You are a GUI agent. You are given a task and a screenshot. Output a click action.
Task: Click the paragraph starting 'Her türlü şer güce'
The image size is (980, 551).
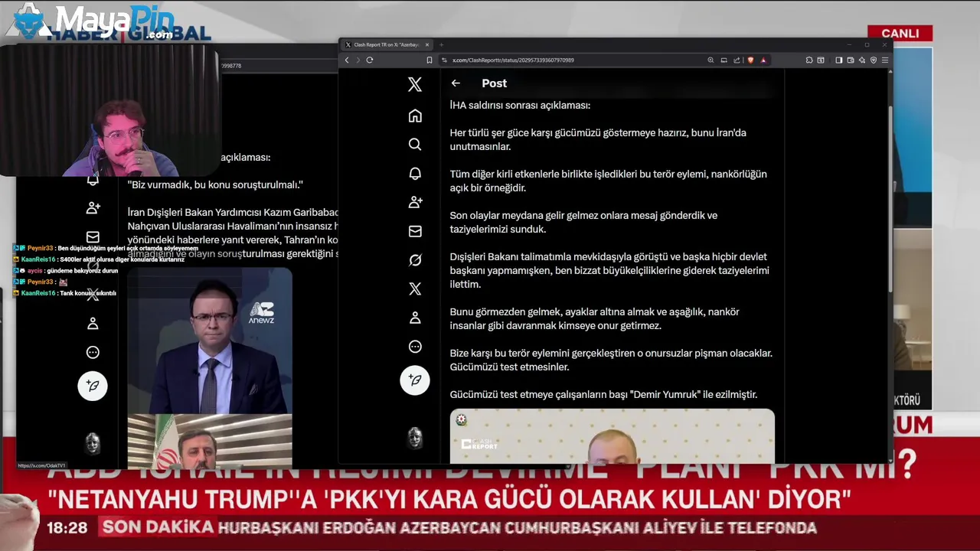tap(598, 139)
